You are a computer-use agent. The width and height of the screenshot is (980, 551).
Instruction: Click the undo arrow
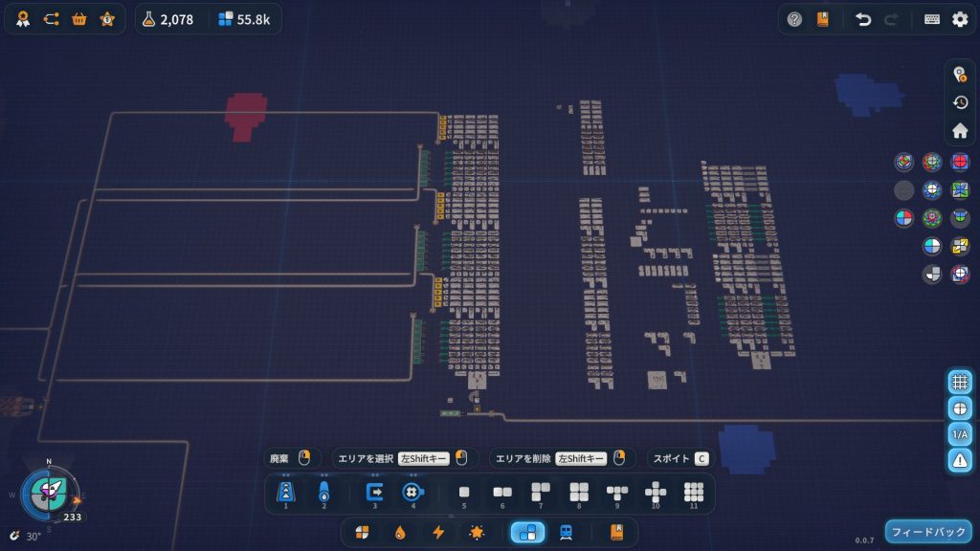pos(863,19)
